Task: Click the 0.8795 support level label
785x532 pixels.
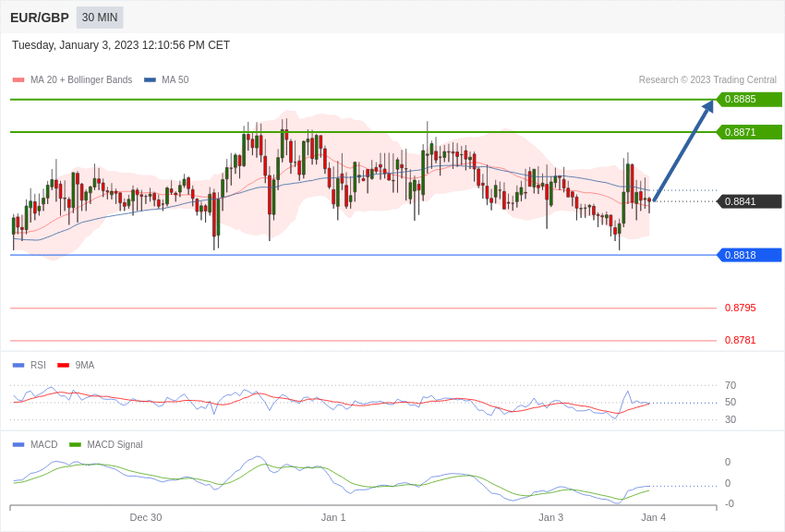Action: coord(741,308)
